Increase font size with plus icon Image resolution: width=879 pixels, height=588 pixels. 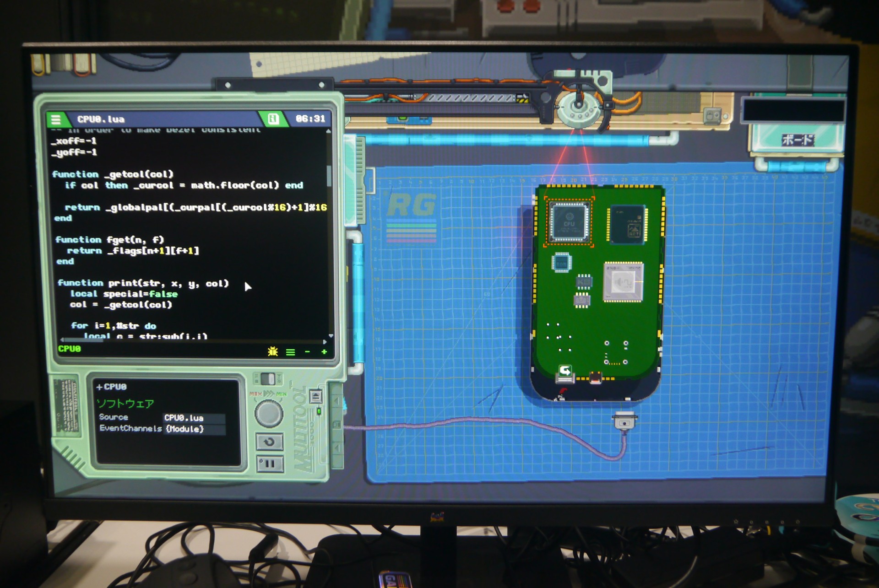point(324,351)
